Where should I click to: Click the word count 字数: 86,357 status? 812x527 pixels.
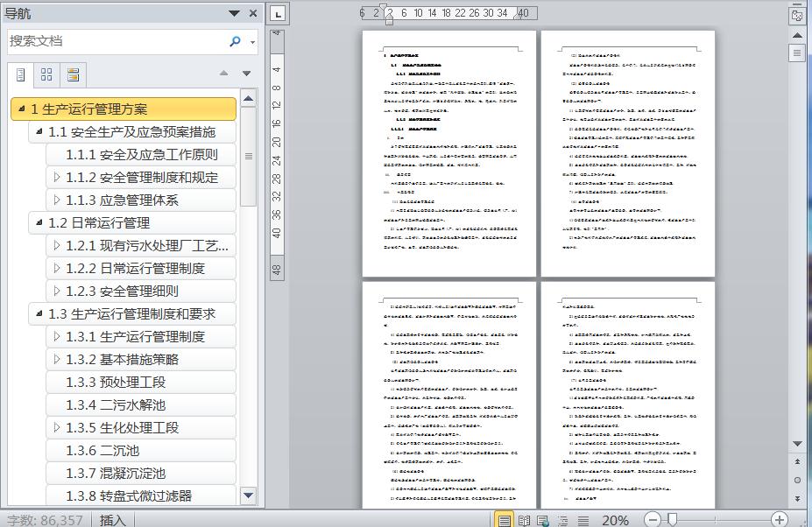45,520
